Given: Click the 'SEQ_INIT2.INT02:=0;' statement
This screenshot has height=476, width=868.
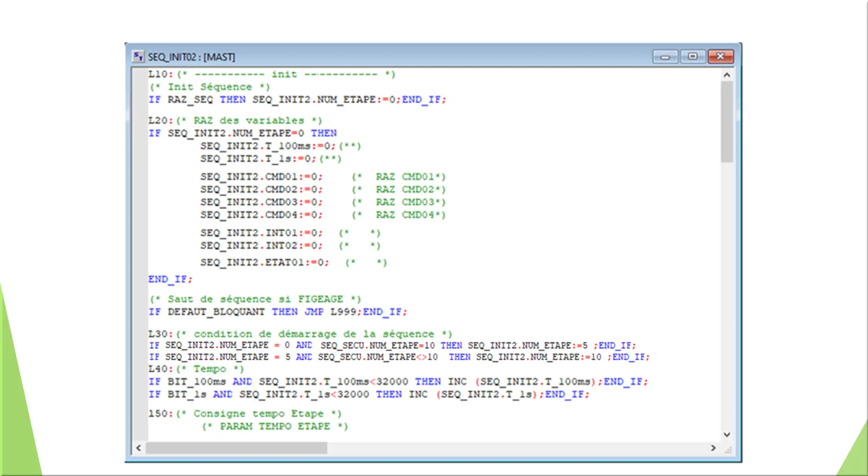Looking at the screenshot, I should [261, 246].
